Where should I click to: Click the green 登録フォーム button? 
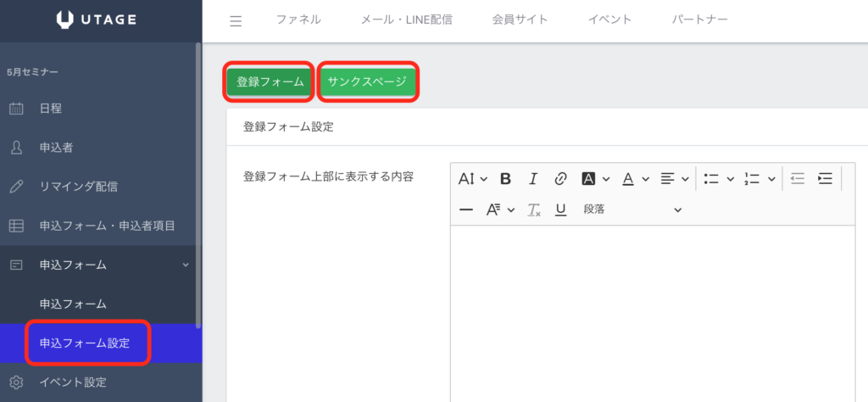[x=270, y=82]
